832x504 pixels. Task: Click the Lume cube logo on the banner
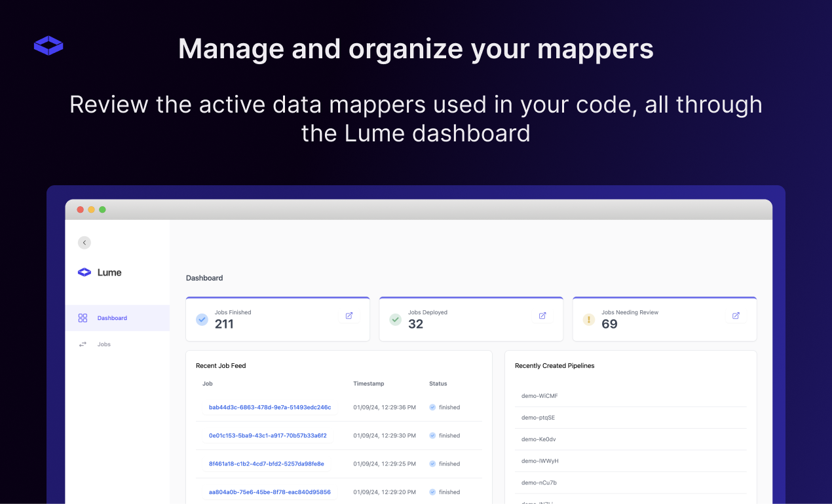coord(48,46)
